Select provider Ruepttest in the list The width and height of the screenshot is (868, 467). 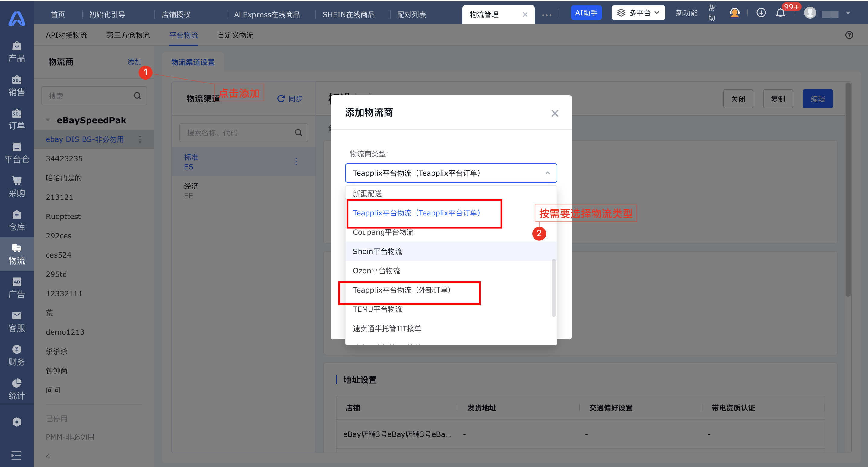click(x=94, y=216)
